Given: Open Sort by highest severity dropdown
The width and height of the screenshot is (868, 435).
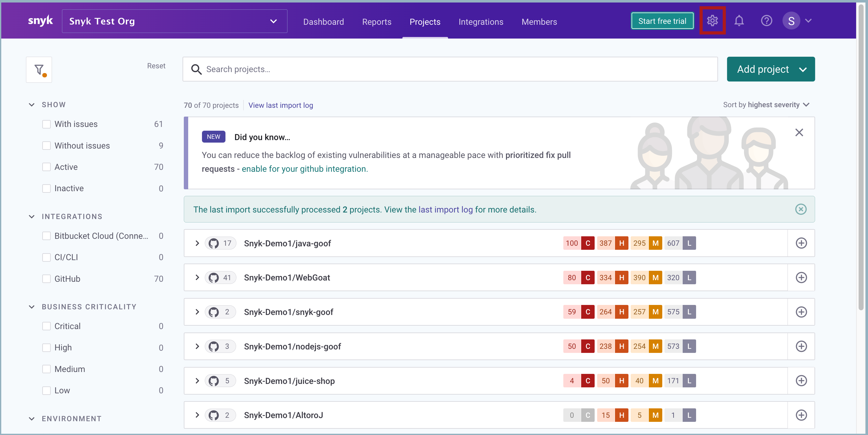Looking at the screenshot, I should pyautogui.click(x=766, y=105).
